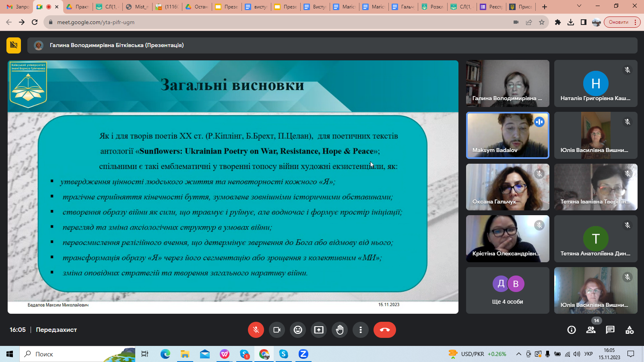Image resolution: width=644 pixels, height=362 pixels.
Task: Show hidden system tray icons
Action: [x=519, y=354]
